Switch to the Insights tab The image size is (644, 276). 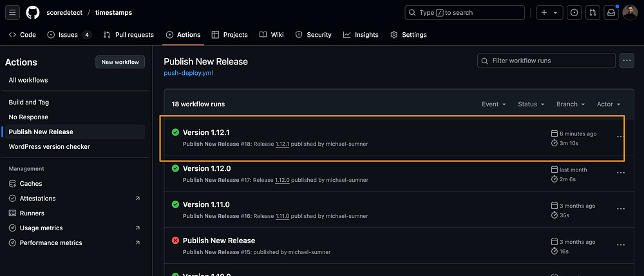pos(361,35)
